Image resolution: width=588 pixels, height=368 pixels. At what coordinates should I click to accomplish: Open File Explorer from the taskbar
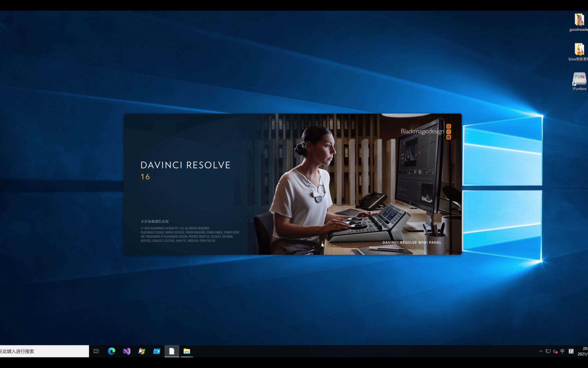[187, 351]
